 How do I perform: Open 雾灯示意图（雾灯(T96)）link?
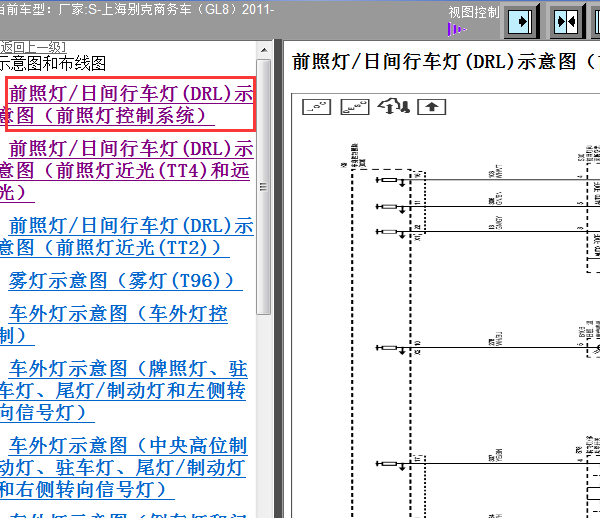click(126, 280)
